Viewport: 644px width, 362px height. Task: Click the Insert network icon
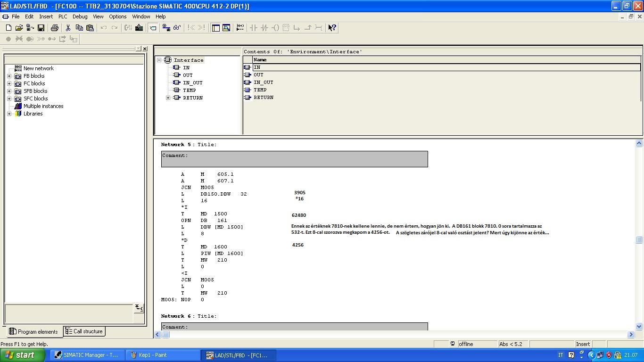click(x=240, y=28)
